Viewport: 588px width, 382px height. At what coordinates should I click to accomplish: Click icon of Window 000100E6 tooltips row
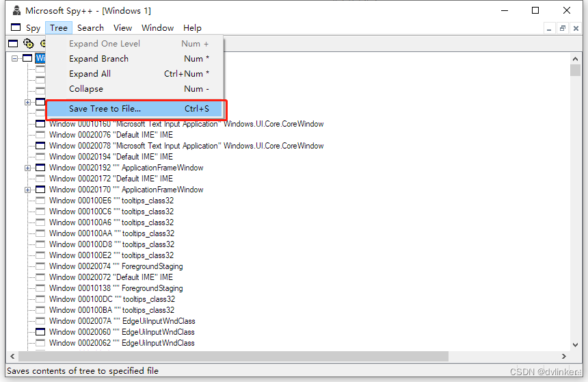pyautogui.click(x=40, y=201)
